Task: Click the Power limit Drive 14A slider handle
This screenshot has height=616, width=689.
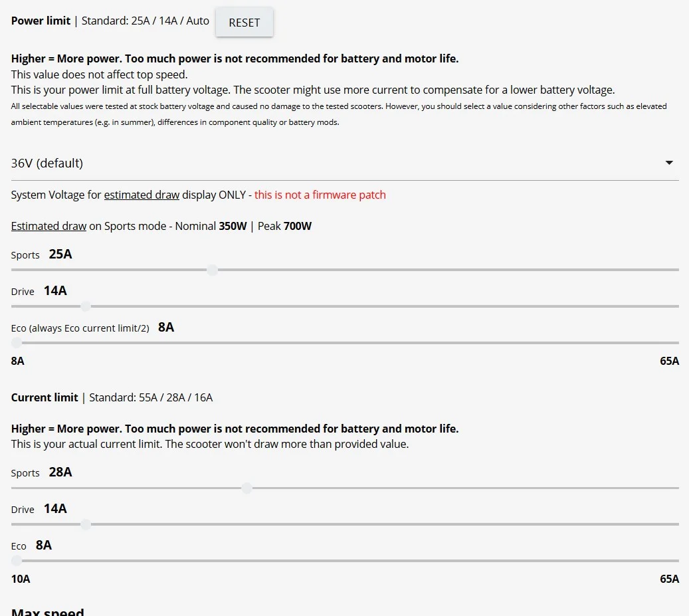Action: 86,306
